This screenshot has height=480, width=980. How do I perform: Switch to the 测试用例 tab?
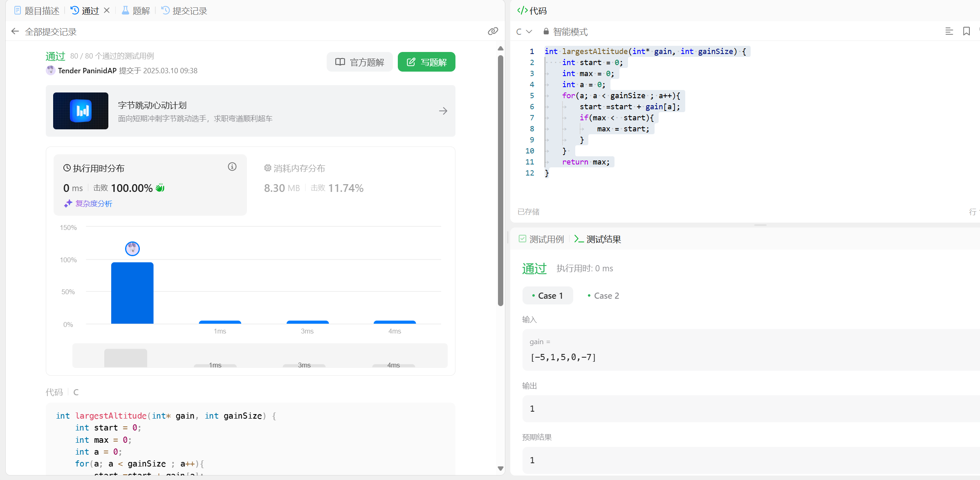pos(541,239)
